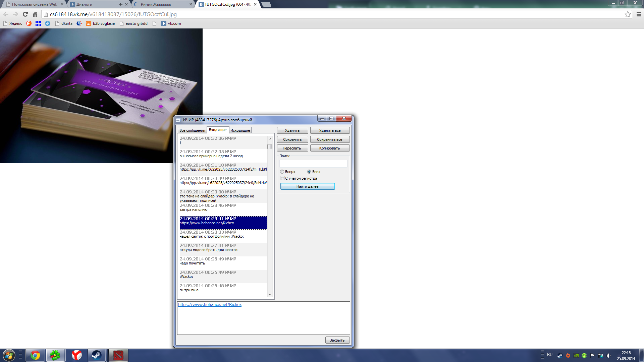Switch to Все сообщения tab
The width and height of the screenshot is (644, 362).
(192, 130)
